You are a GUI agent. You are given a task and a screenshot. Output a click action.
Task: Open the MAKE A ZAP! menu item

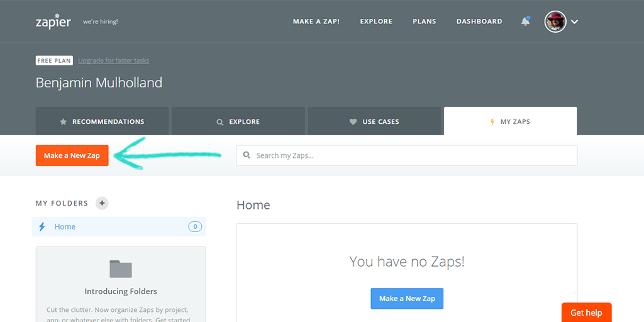316,21
